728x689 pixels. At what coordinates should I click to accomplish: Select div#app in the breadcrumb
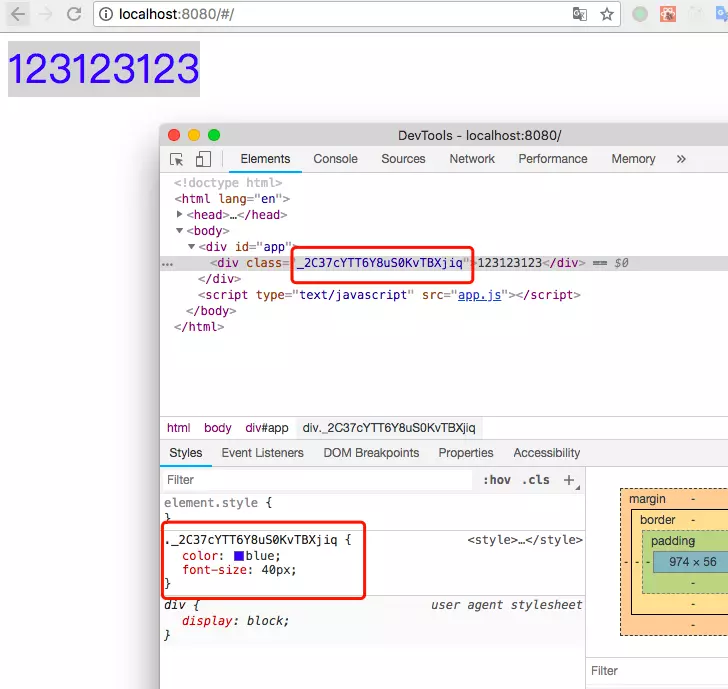coord(266,428)
